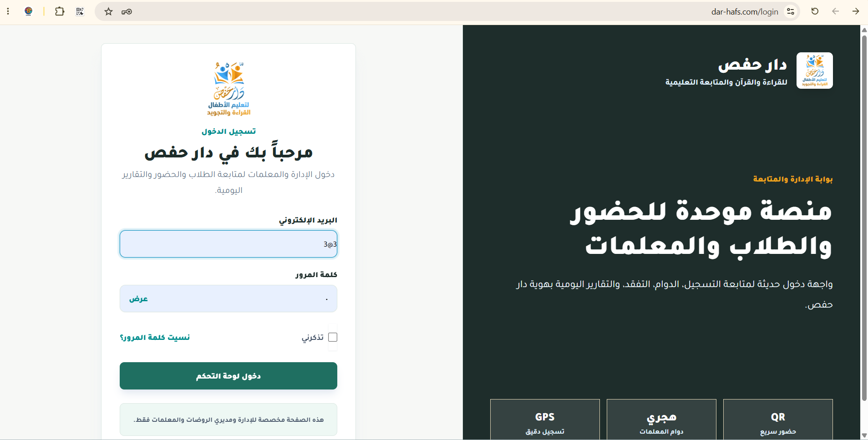This screenshot has height=440, width=868.
Task: Open the Extensions puzzle-piece menu
Action: (x=60, y=11)
